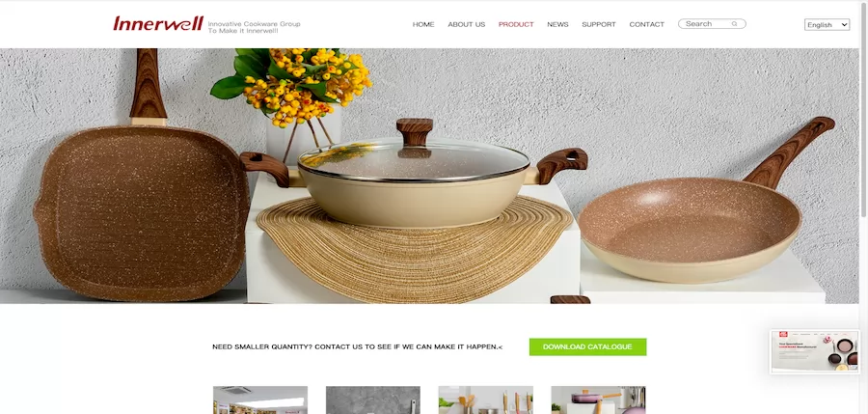The width and height of the screenshot is (868, 414).
Task: Open the floating cookware preview thumbnail
Action: click(x=815, y=351)
